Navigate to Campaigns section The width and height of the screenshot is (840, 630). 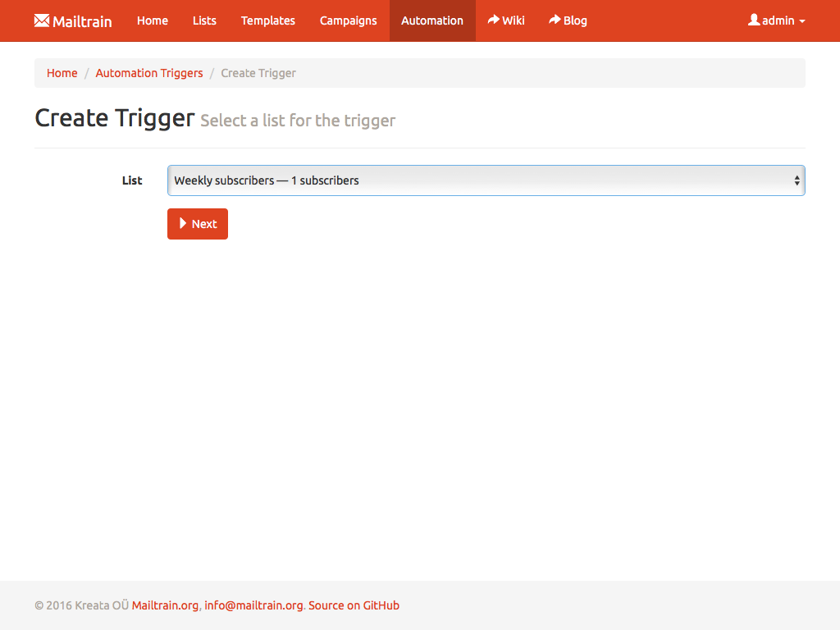pyautogui.click(x=348, y=21)
